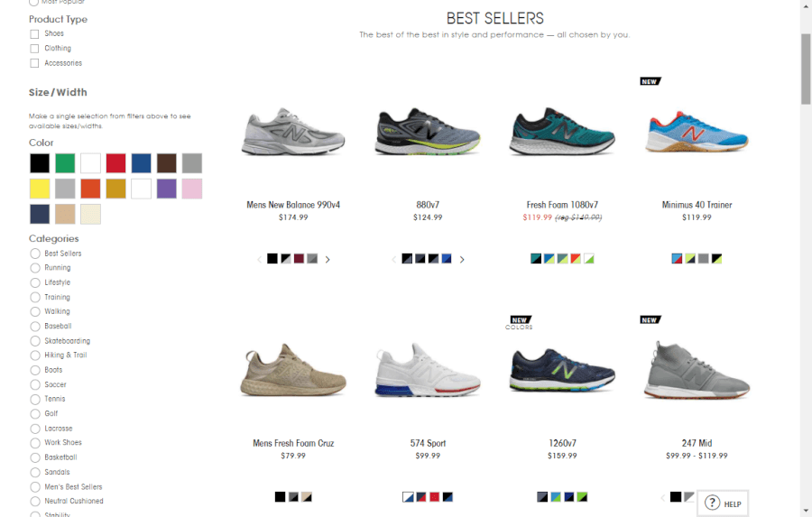Image resolution: width=812 pixels, height=517 pixels.
Task: Click the 574 Sport shoe image
Action: (428, 370)
